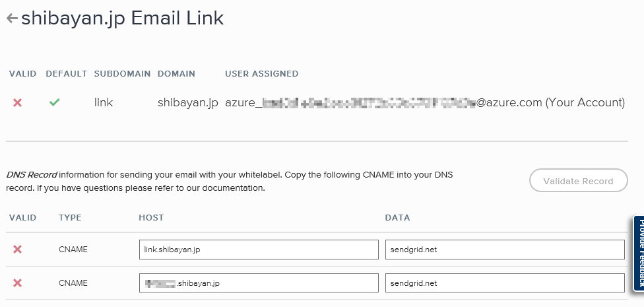The image size is (644, 307).
Task: Click the shibayan.jp Email Link title
Action: 122,18
